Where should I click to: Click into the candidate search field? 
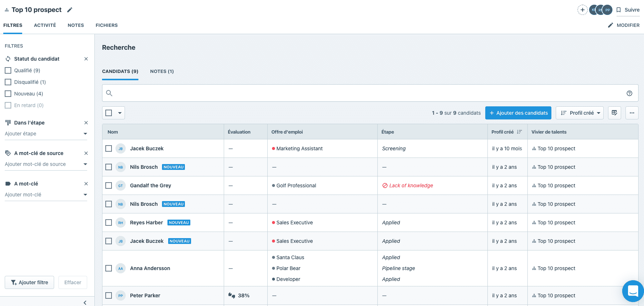click(x=363, y=93)
